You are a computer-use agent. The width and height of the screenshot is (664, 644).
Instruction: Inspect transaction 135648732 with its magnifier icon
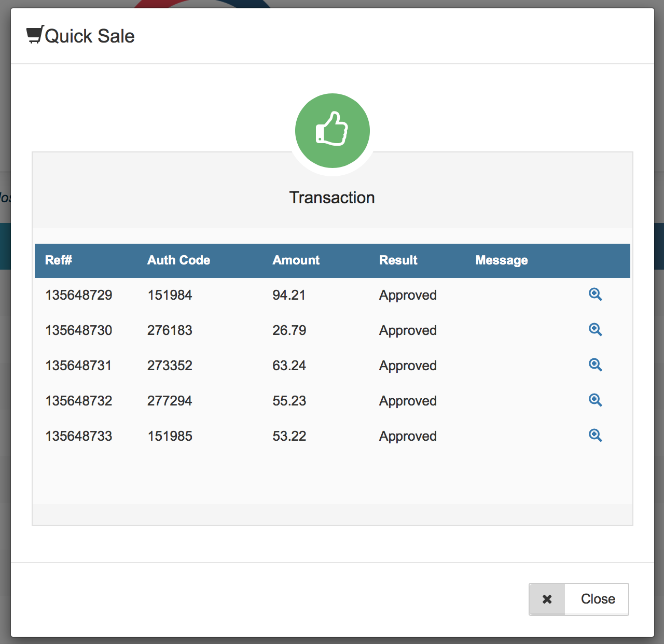click(595, 400)
